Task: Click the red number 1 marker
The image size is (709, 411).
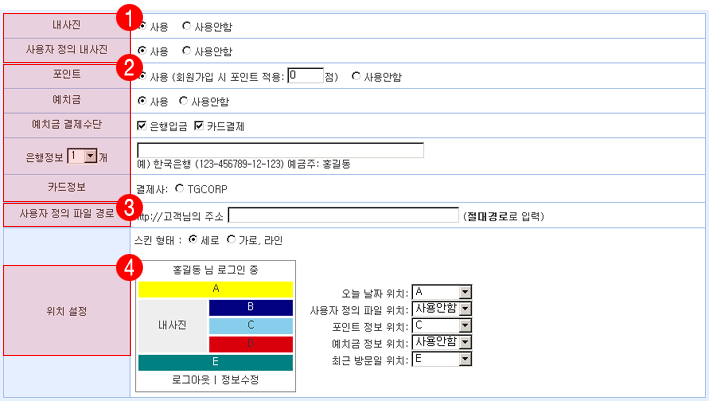Action: (127, 17)
